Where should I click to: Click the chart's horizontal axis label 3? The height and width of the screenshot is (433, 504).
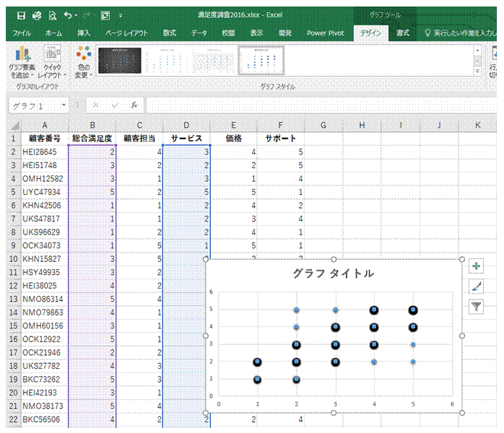tap(335, 404)
